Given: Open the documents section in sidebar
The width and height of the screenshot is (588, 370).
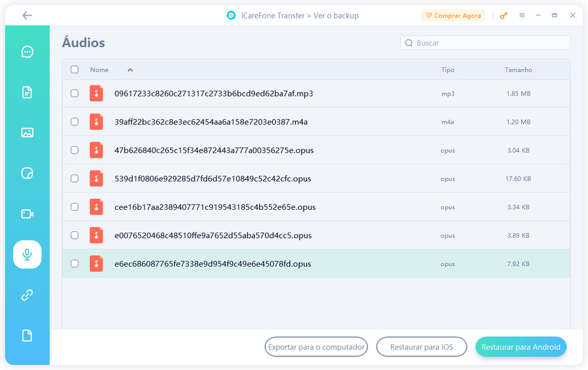Looking at the screenshot, I should click(27, 92).
